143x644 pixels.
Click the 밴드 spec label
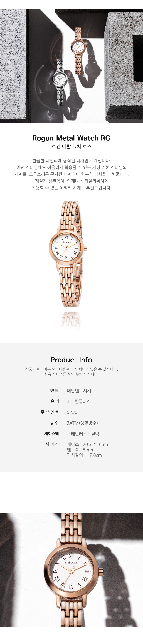pos(54,391)
